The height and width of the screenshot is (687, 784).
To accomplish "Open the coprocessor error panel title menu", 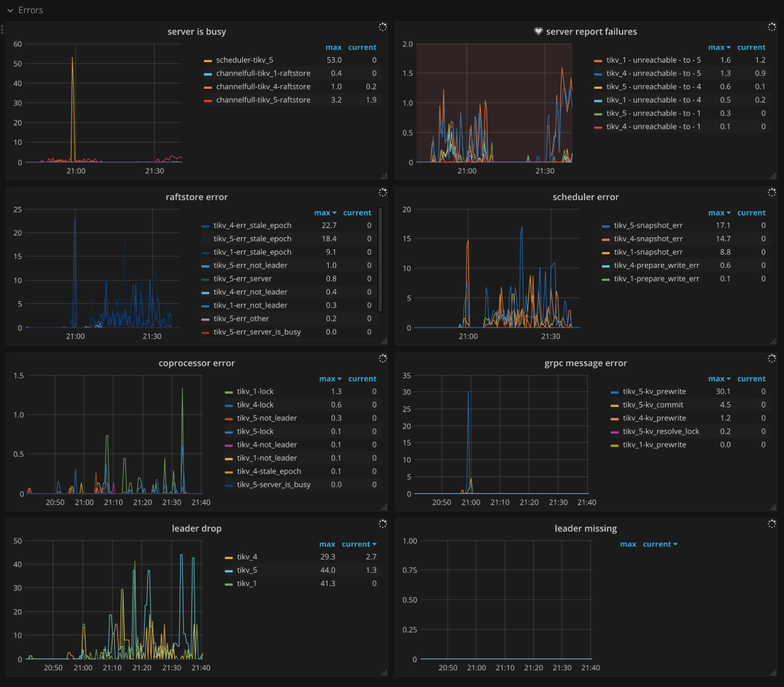I will pyautogui.click(x=196, y=363).
